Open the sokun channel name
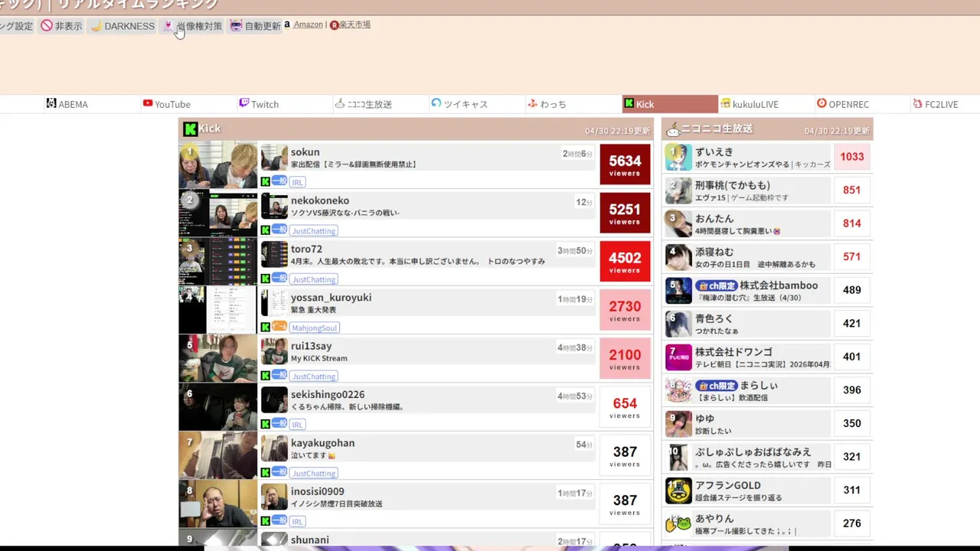980x551 pixels. click(305, 152)
